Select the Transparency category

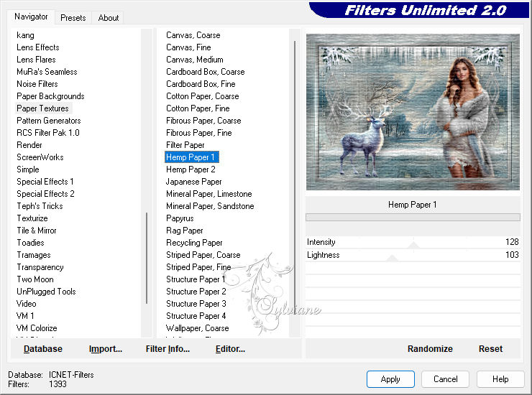(x=40, y=267)
